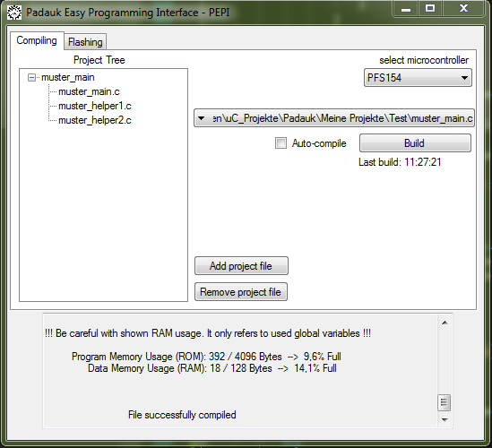Collapse the muster_main tree node
492x448 pixels.
point(31,77)
